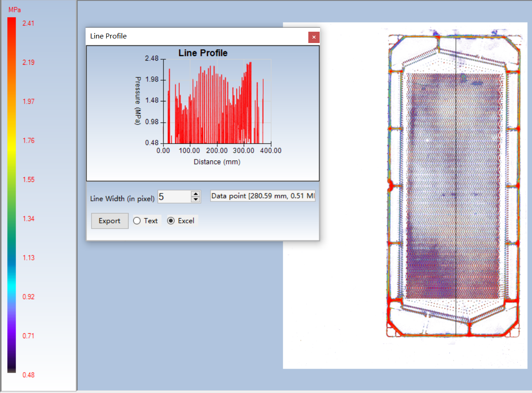Viewport: 532px width, 393px height.
Task: Select the Text export format radio
Action: [x=137, y=221]
